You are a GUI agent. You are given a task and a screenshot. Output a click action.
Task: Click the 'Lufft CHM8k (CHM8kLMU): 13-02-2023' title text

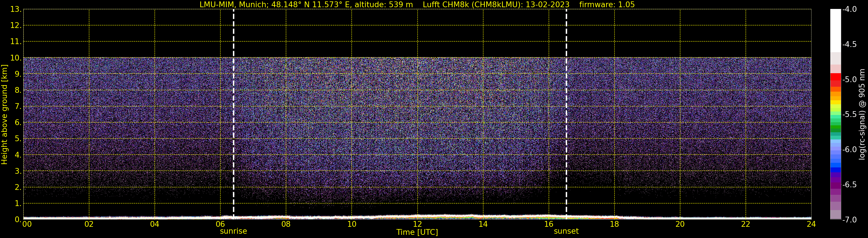(x=496, y=5)
